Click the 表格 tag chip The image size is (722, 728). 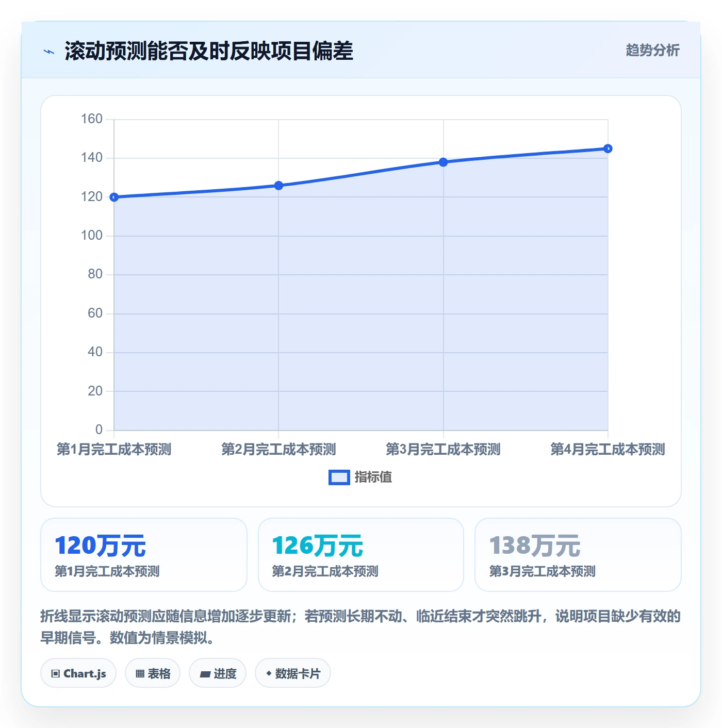153,673
